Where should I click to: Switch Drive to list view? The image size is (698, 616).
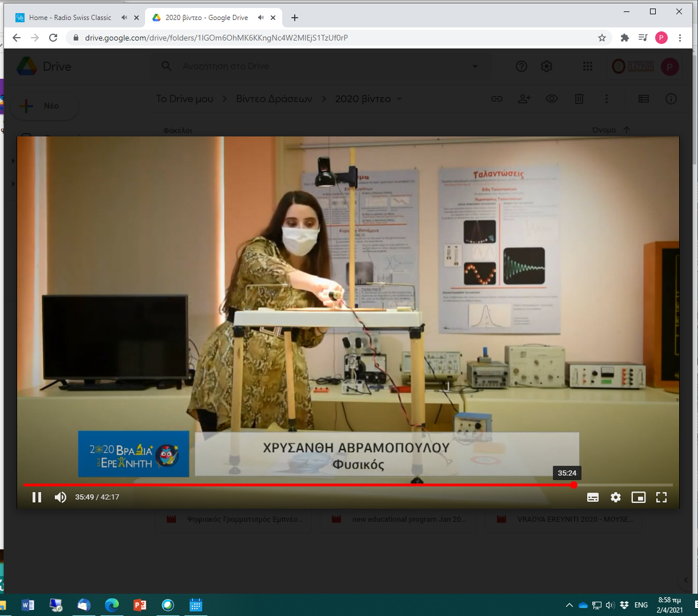coord(644,99)
